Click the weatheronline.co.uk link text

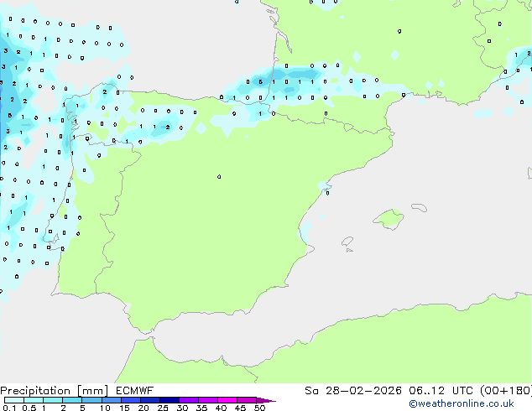pos(462,403)
